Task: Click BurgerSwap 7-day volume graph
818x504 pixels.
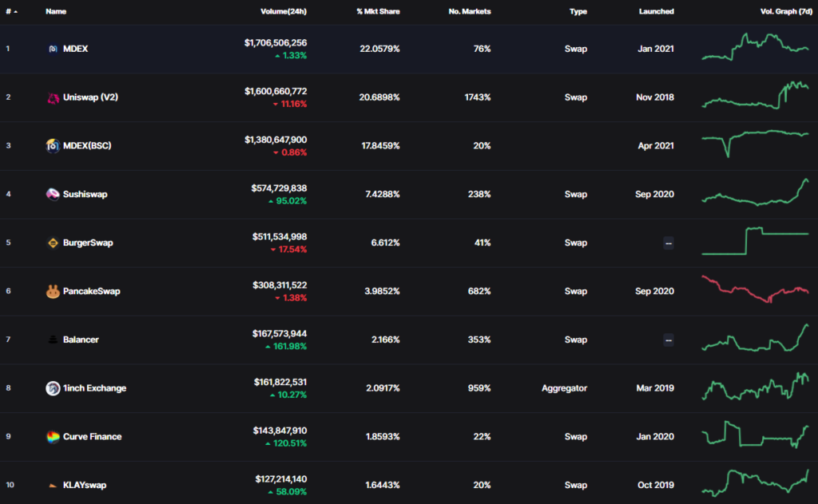Action: [x=756, y=241]
